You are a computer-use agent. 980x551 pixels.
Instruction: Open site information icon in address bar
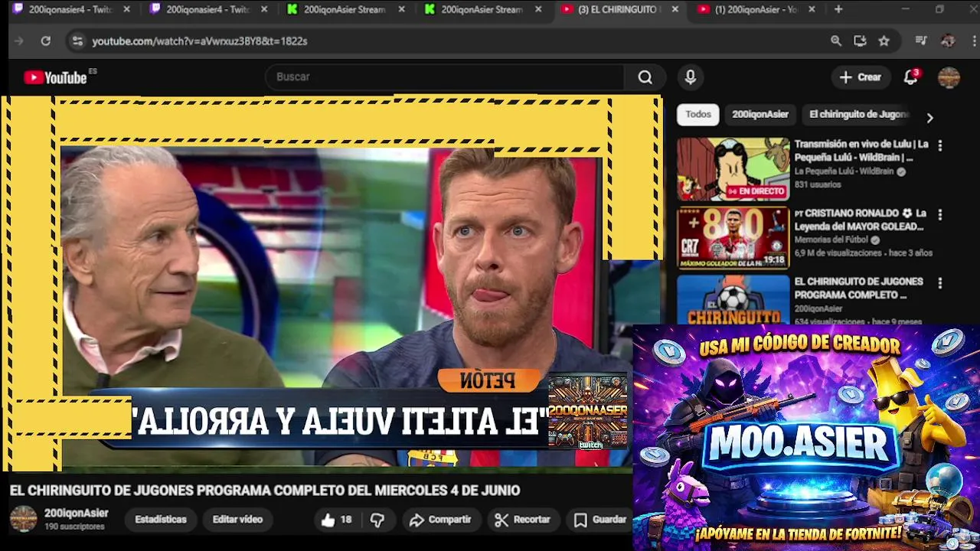coord(77,41)
